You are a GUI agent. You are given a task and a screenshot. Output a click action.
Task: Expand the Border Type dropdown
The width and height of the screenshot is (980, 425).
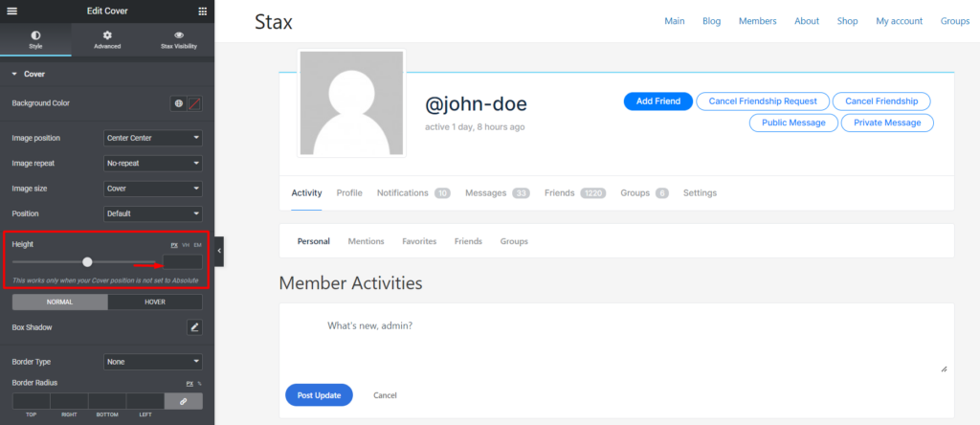click(x=152, y=362)
